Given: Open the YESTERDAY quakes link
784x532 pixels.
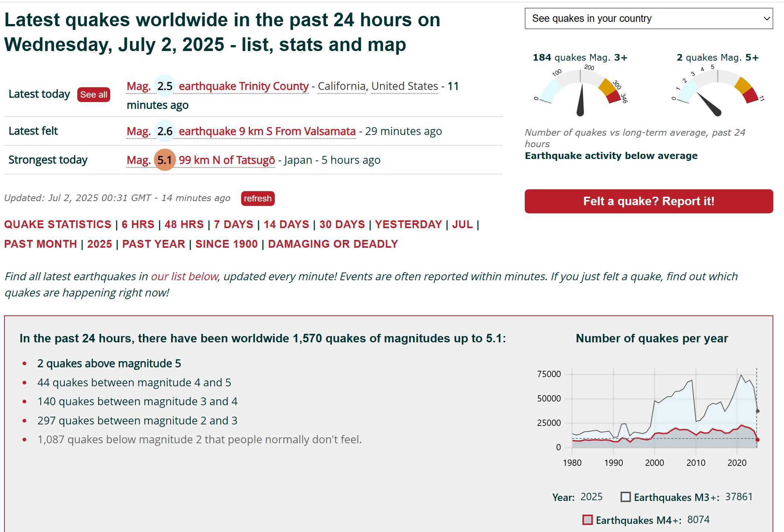Looking at the screenshot, I should pyautogui.click(x=408, y=224).
